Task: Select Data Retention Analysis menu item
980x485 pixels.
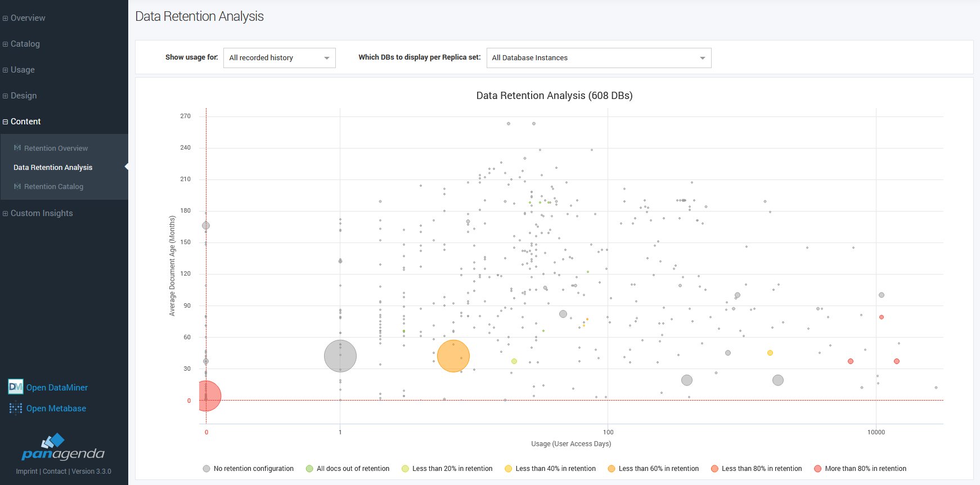Action: coord(53,167)
